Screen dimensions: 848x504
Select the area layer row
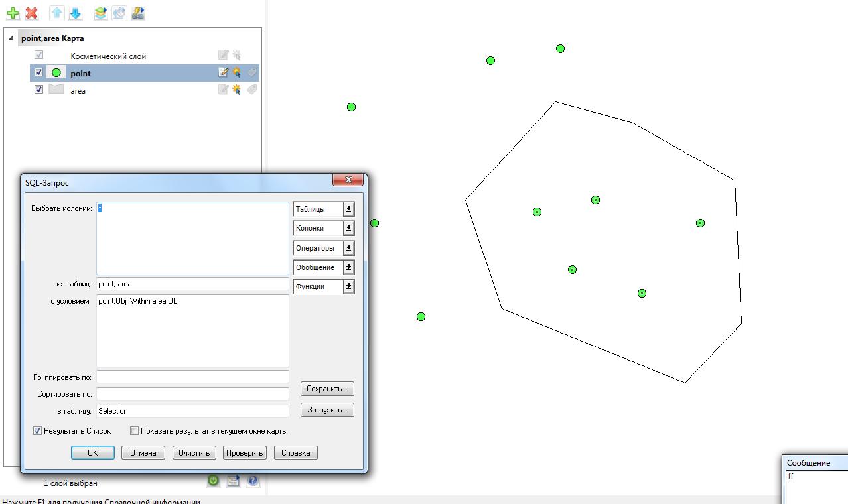[x=145, y=90]
